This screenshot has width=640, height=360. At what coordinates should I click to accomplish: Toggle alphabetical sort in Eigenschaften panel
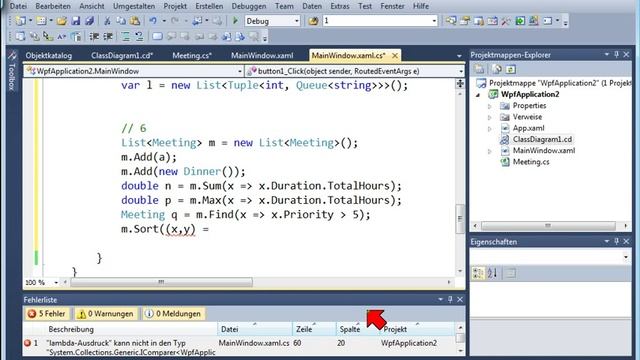click(x=492, y=273)
